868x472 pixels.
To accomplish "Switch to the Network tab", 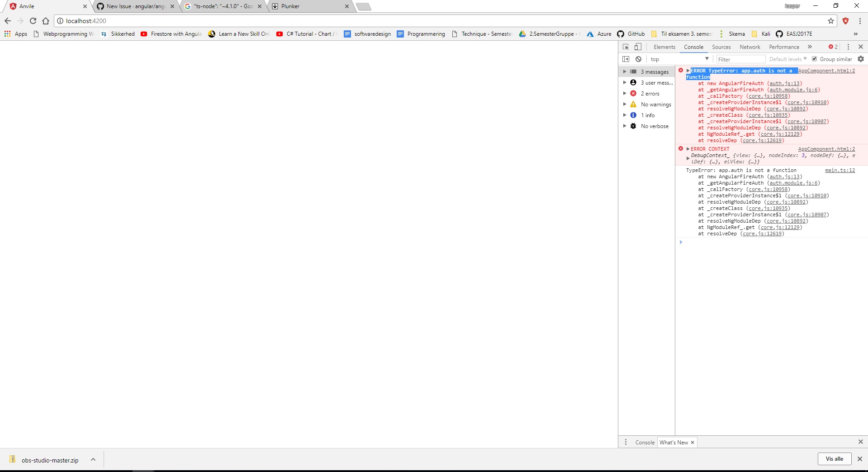I will pos(749,47).
